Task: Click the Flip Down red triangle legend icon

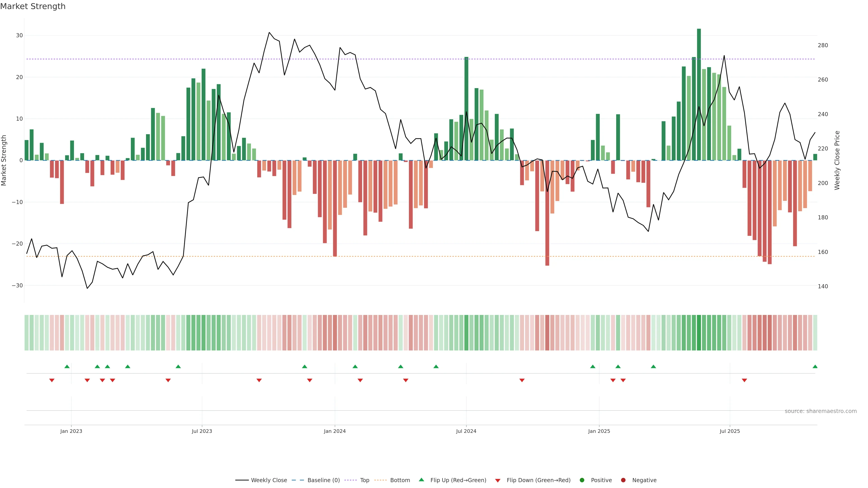Action: [x=497, y=480]
